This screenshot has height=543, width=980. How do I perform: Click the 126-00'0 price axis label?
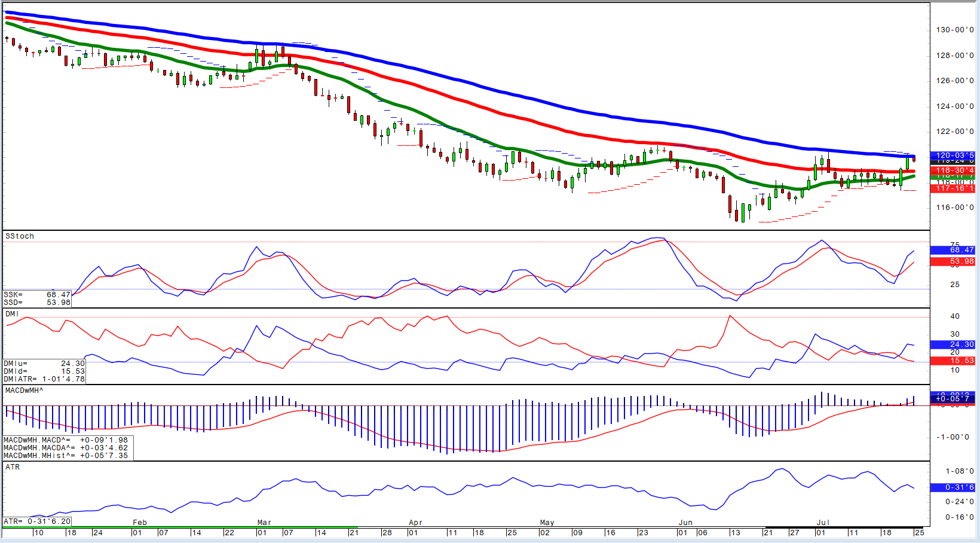955,81
